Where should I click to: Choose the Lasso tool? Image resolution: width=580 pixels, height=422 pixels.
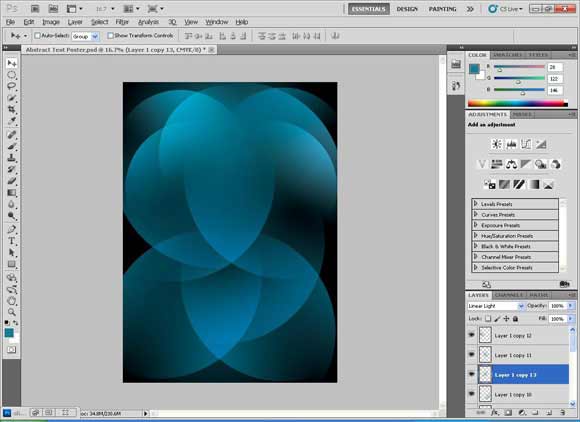pos(11,86)
